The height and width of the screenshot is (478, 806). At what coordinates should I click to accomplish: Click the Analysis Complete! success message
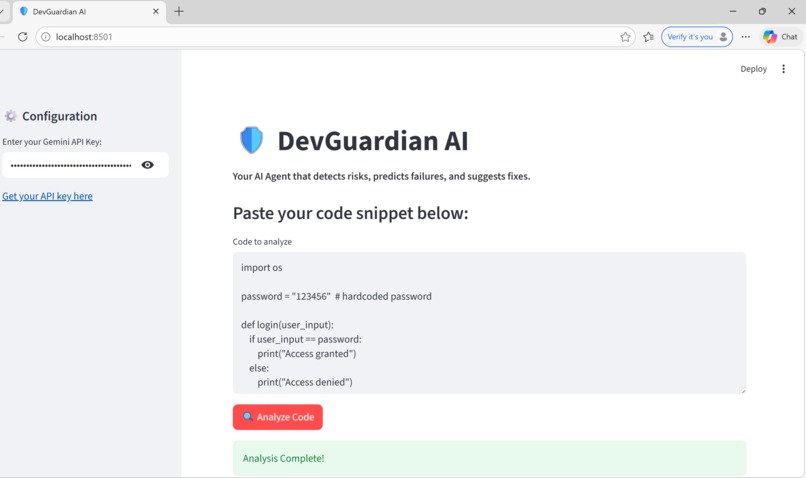(x=489, y=458)
